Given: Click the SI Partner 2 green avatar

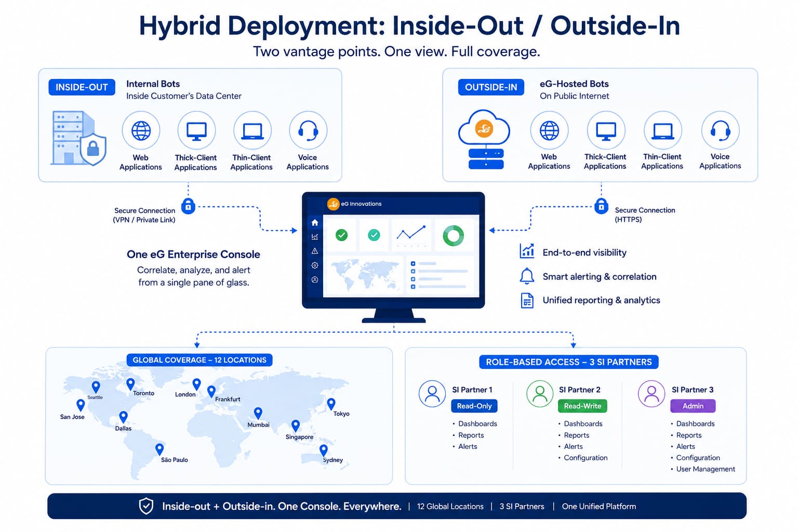Looking at the screenshot, I should point(540,394).
